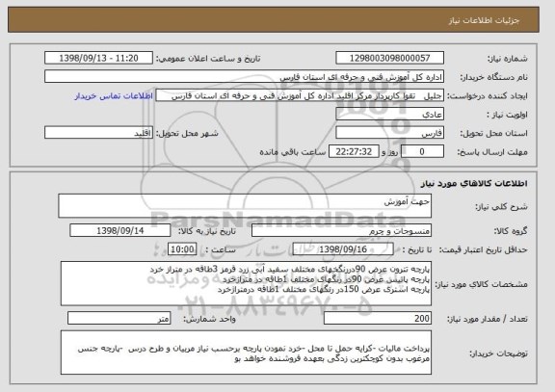Viewport: 555px width, 392px height.
Task: Click the ایجاد کننده درخواست label
Action: tap(488, 96)
